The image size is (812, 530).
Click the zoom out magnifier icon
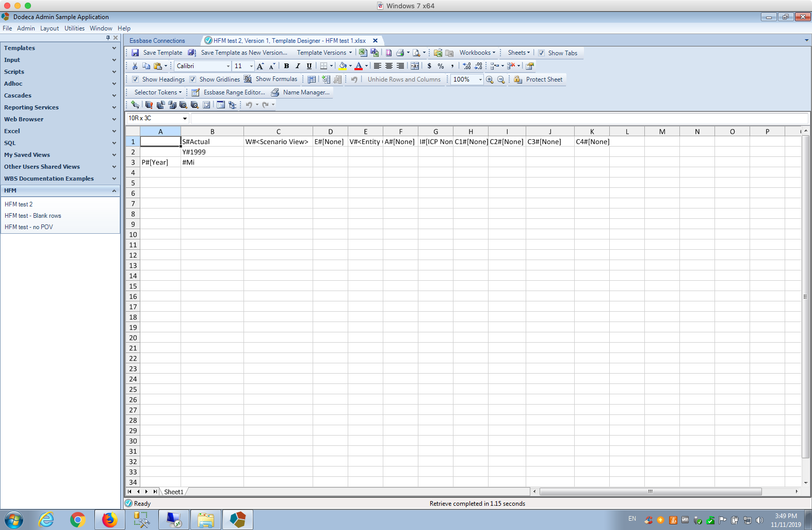pos(501,79)
